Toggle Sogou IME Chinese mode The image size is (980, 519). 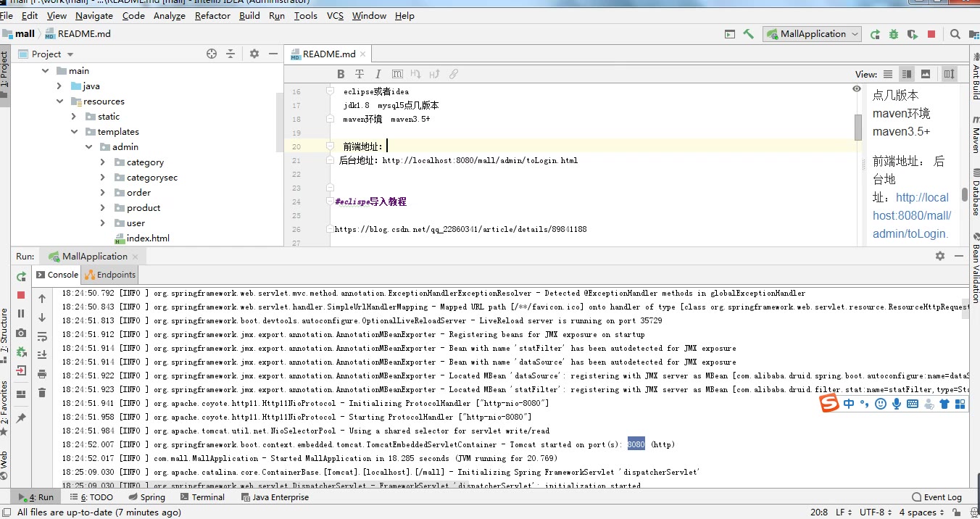click(849, 404)
